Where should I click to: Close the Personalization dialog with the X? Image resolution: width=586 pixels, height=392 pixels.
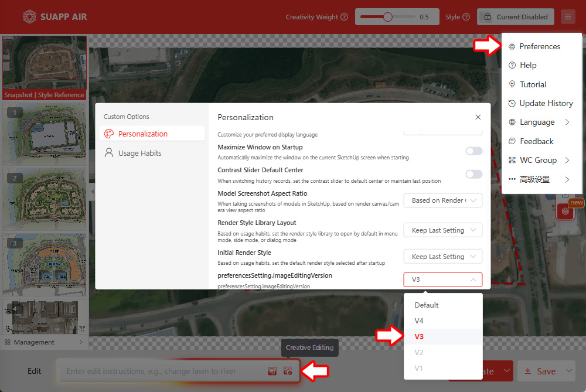(478, 117)
